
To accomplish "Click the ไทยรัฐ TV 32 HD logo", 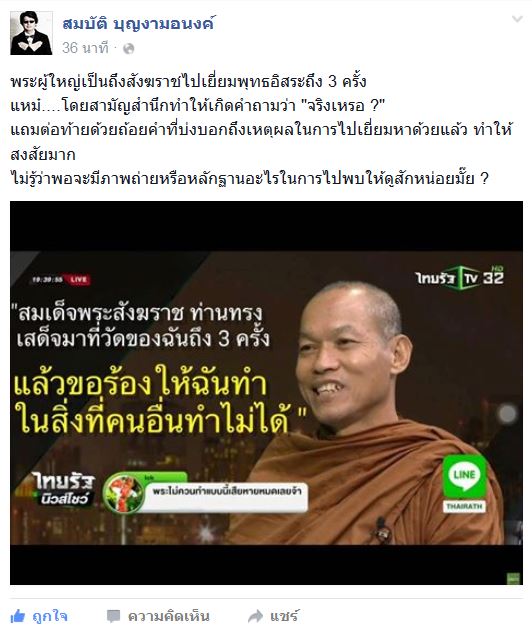I will 460,277.
